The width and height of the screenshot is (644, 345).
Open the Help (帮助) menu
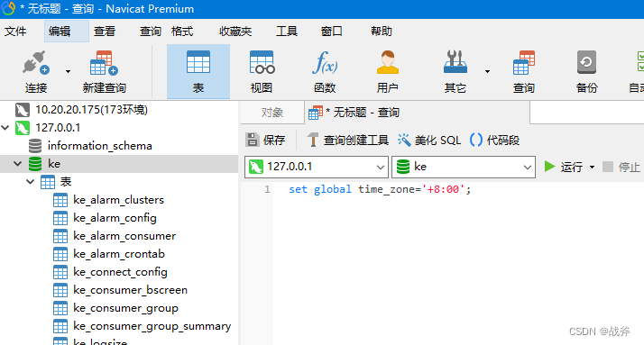click(x=382, y=32)
